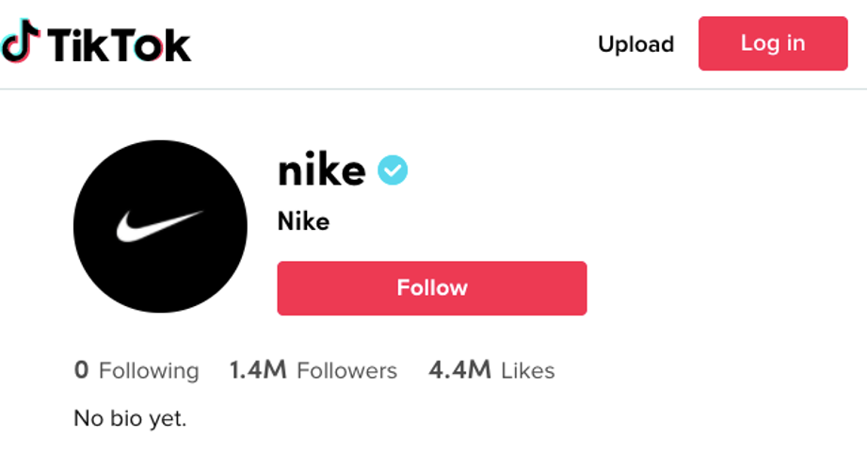Click the white Nike swoosh logo
This screenshot has width=868, height=453.
point(159,226)
